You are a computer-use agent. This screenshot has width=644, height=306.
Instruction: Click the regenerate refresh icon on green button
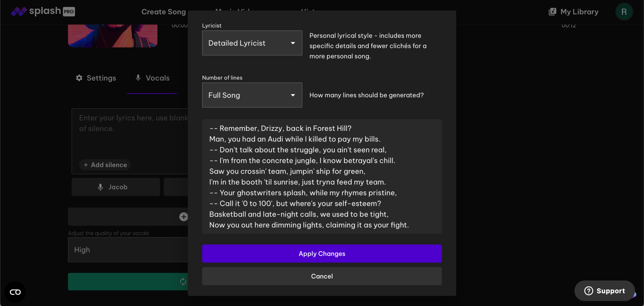click(x=183, y=282)
